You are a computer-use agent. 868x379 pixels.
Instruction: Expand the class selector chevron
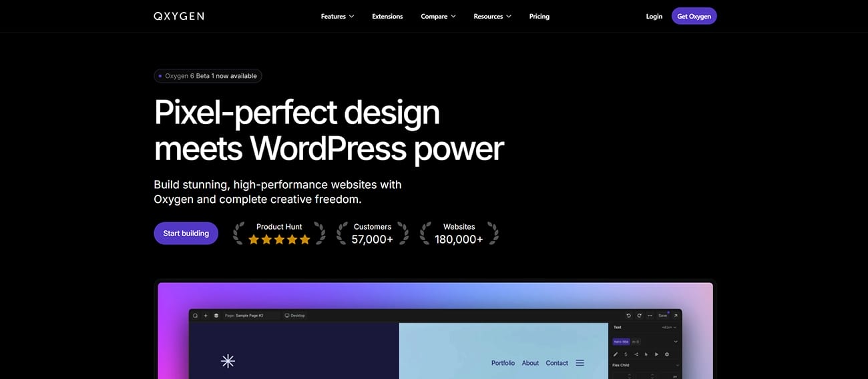click(676, 342)
